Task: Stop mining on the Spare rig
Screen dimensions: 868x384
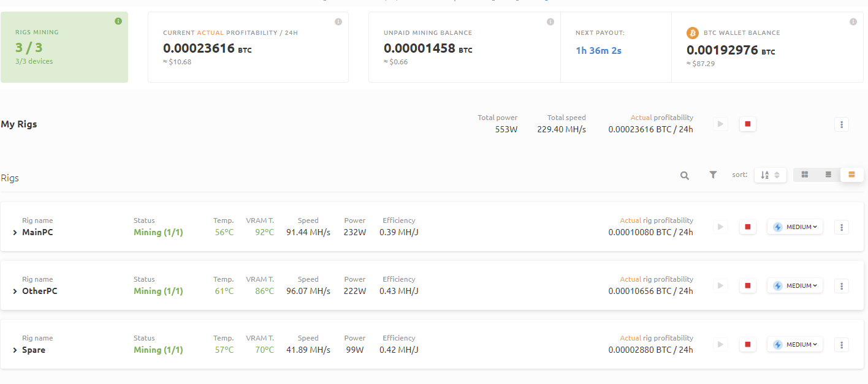Action: click(747, 345)
